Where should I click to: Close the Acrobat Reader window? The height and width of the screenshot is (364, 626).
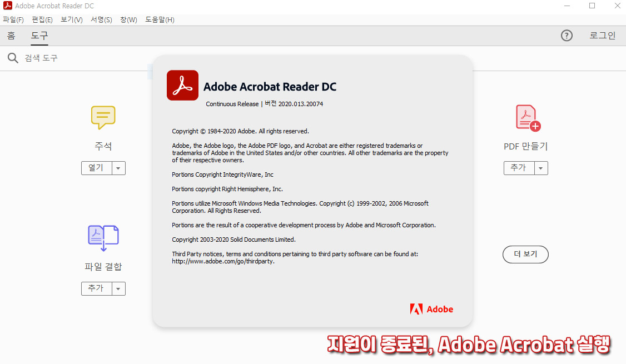[x=617, y=6]
